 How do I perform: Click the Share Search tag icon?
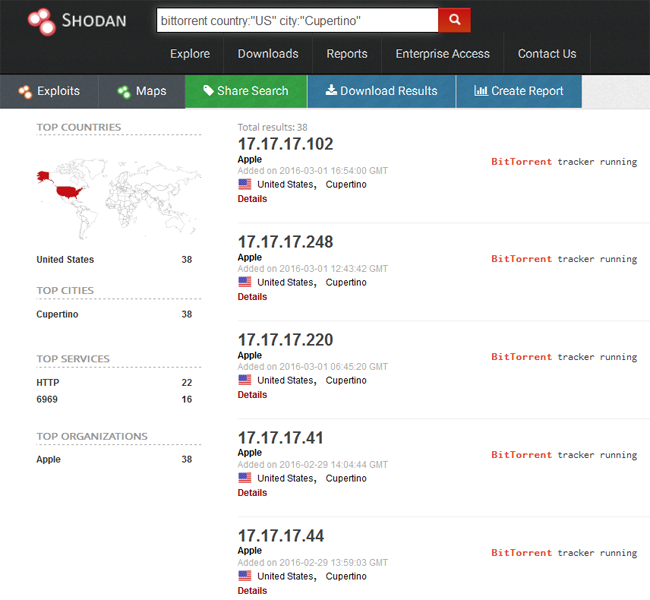point(208,90)
